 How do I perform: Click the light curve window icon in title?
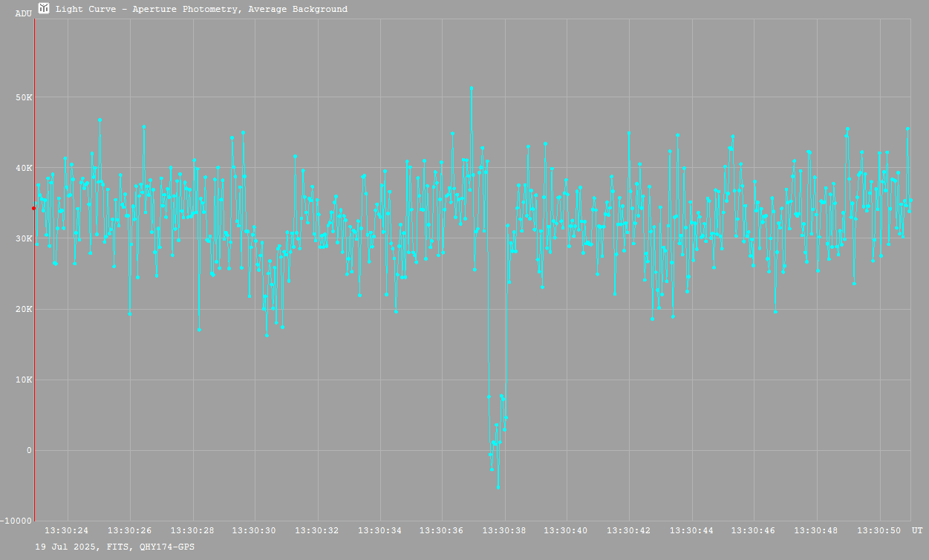(x=45, y=8)
